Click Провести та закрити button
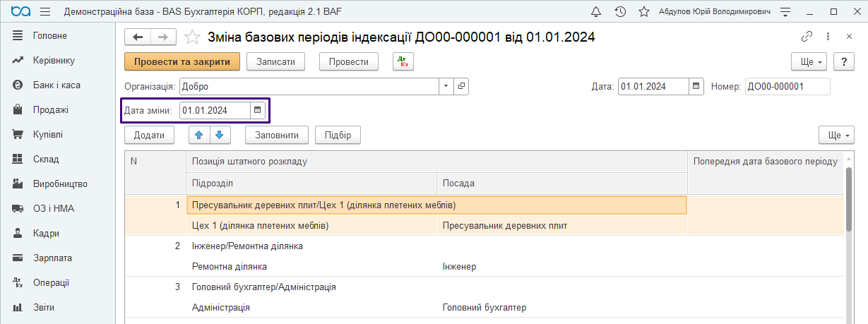 point(182,62)
